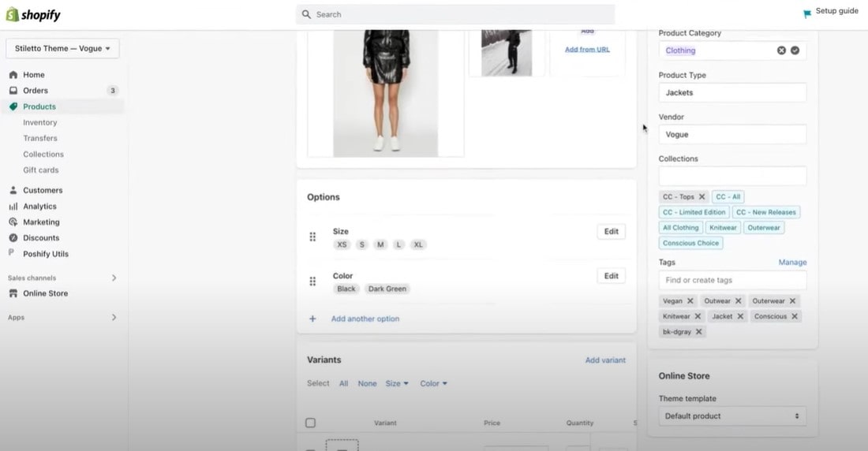Image resolution: width=868 pixels, height=451 pixels.
Task: Click the Home icon in sidebar
Action: 13,75
